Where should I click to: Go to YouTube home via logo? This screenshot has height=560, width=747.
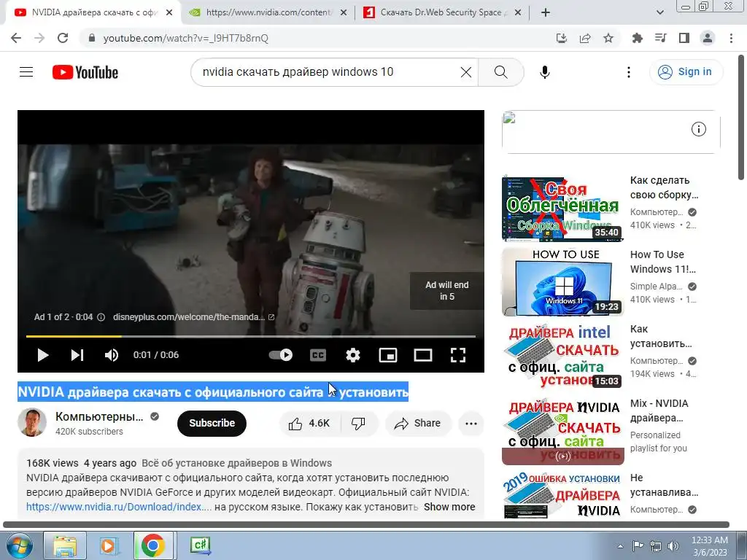coord(85,72)
